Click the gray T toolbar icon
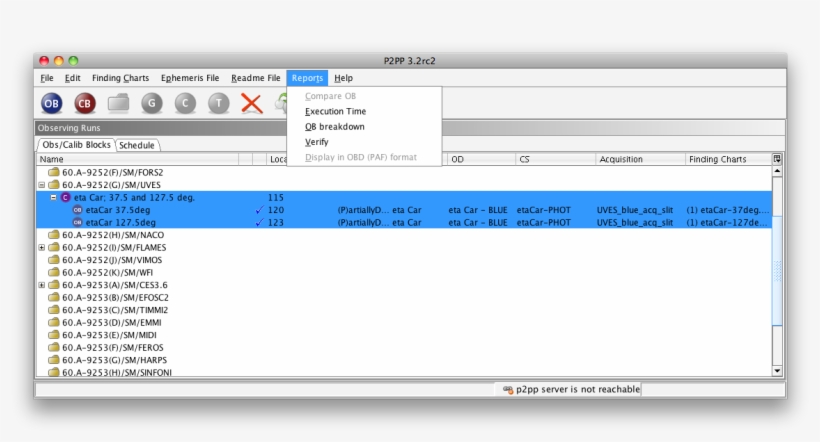The image size is (820, 442). [x=218, y=103]
